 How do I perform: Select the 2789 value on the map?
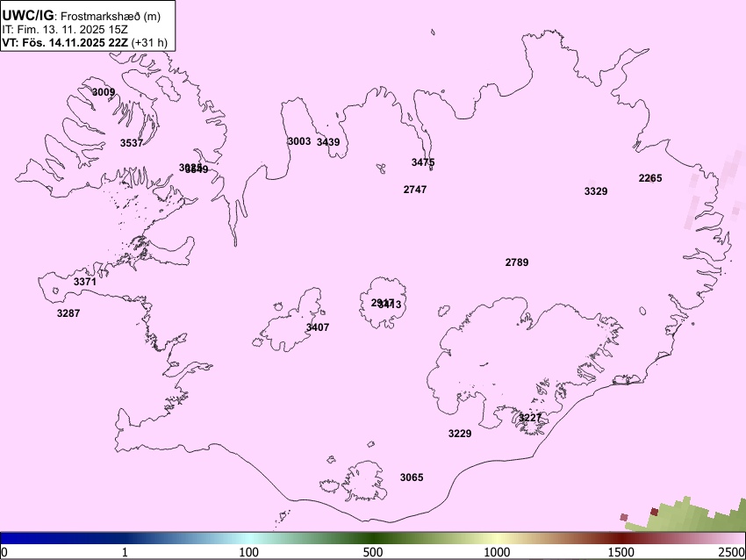pyautogui.click(x=517, y=262)
